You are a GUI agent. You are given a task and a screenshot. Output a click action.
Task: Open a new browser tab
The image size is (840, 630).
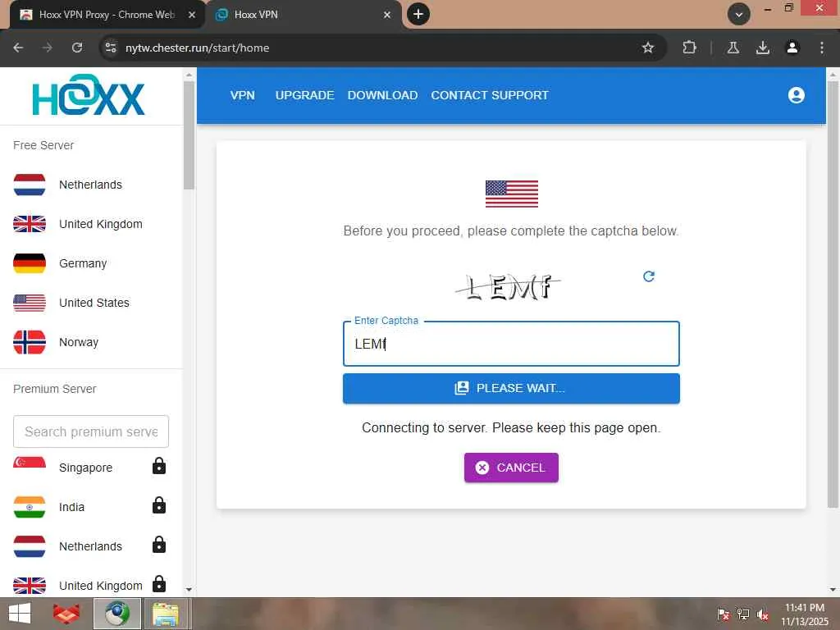[x=418, y=15]
